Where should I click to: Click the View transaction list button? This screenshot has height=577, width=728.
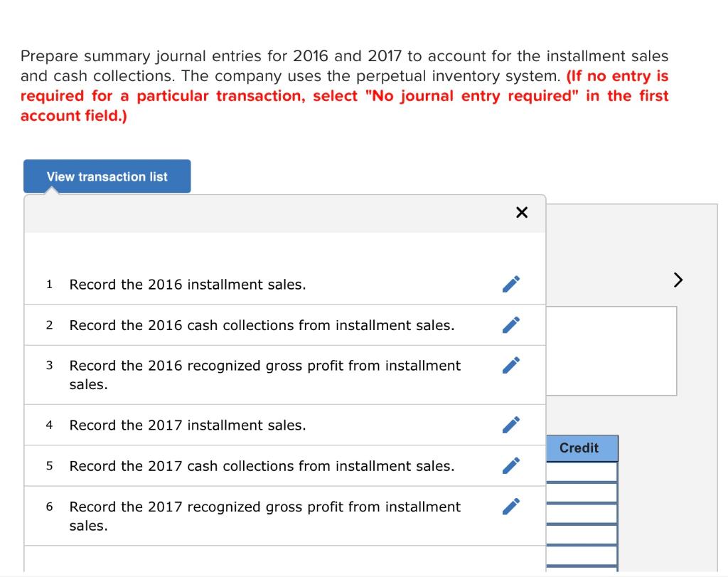107,176
